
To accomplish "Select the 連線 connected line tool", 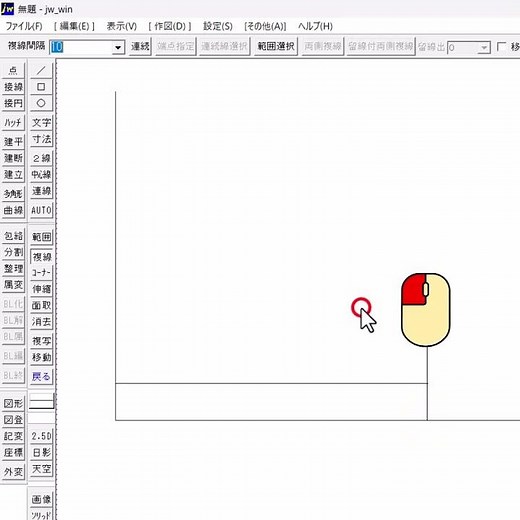I will pos(41,191).
